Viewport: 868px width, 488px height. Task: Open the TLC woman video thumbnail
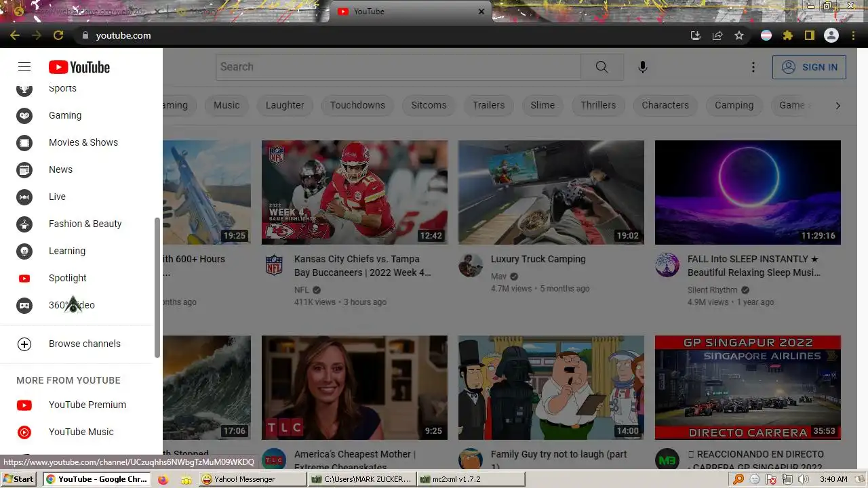point(355,388)
